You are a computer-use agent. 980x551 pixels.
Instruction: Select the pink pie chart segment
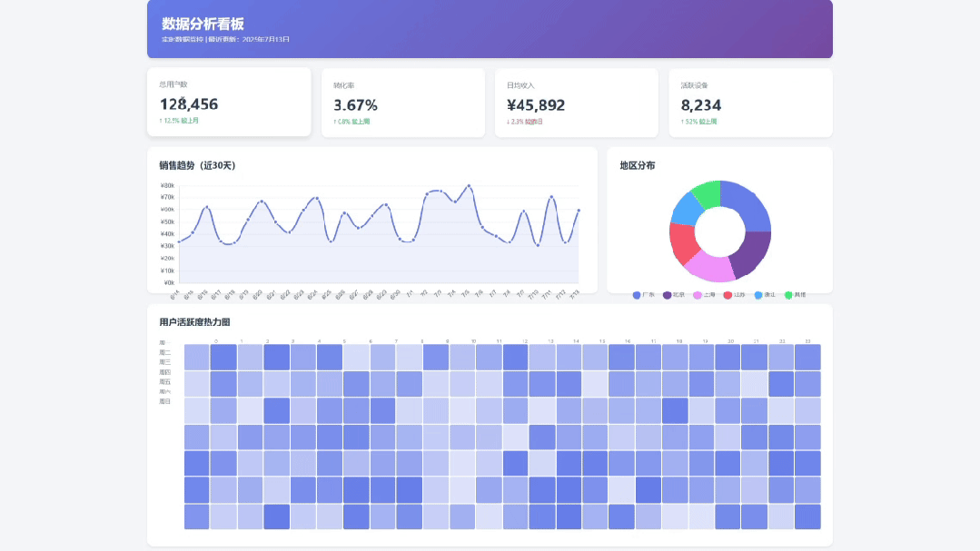709,266
